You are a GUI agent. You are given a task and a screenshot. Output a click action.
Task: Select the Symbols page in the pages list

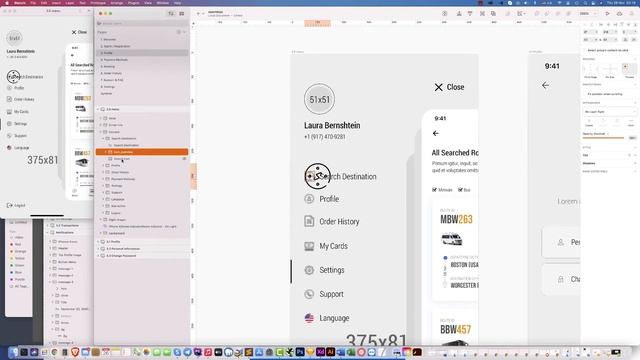tap(106, 93)
